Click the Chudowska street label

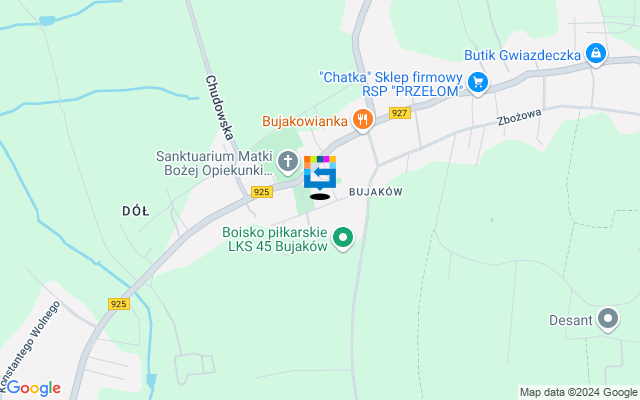220,107
